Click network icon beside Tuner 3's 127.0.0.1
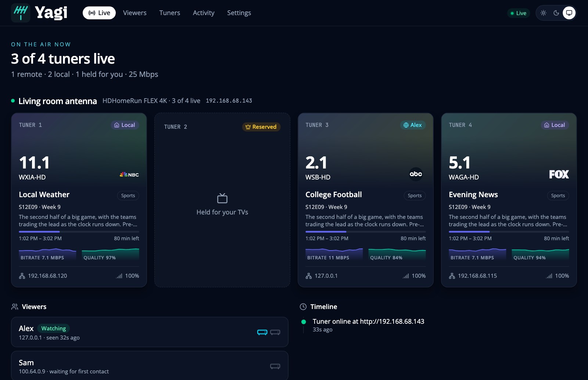This screenshot has height=380, width=588. point(309,276)
